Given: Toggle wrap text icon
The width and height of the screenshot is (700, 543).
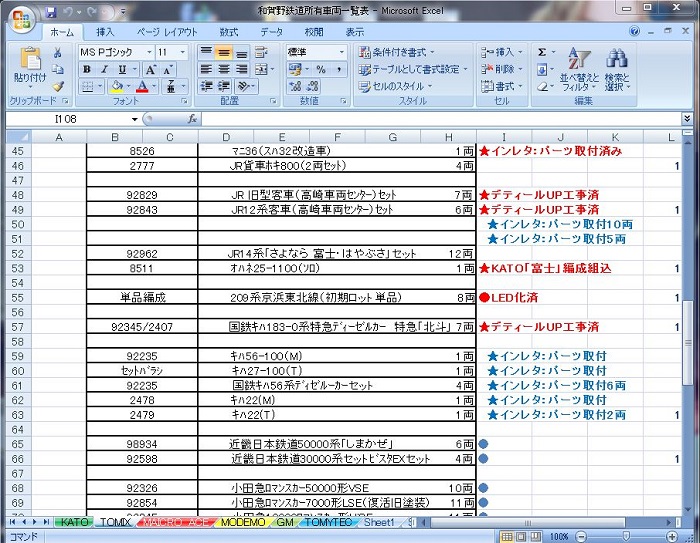Looking at the screenshot, I should [x=261, y=52].
